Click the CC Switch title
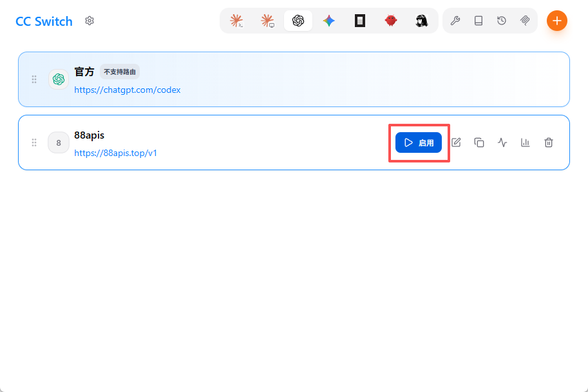Screen dimensions: 588x392 click(x=44, y=21)
